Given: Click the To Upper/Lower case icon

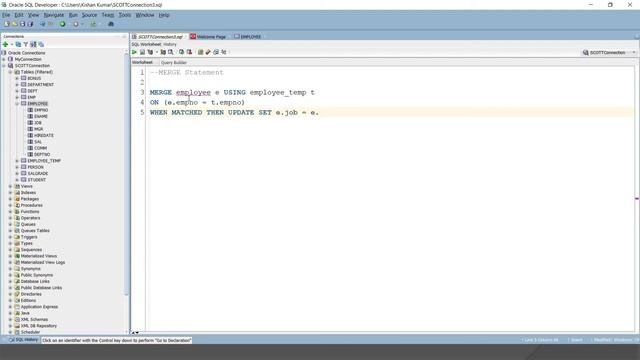Looking at the screenshot, I should pyautogui.click(x=224, y=52).
